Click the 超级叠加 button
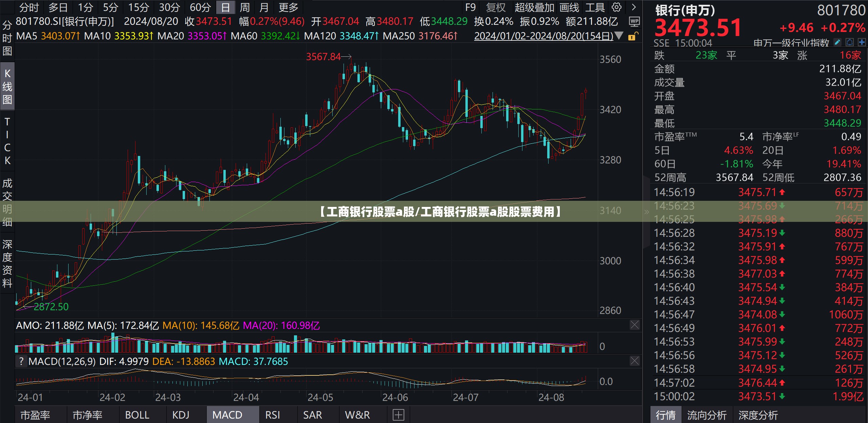 pos(534,7)
